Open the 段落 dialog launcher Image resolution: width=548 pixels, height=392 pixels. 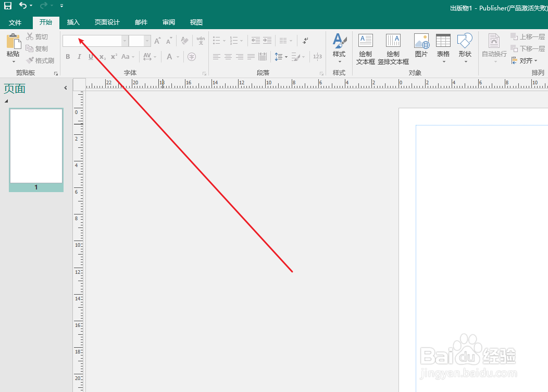321,73
